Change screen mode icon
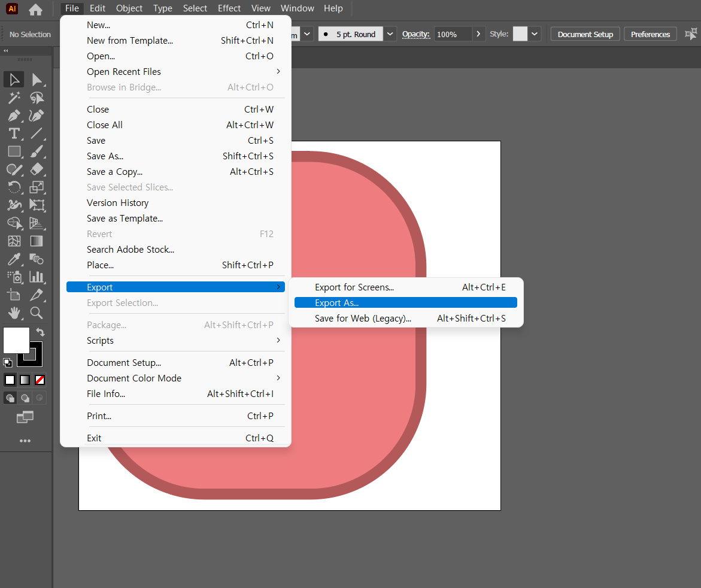The height and width of the screenshot is (588, 701). [x=25, y=417]
